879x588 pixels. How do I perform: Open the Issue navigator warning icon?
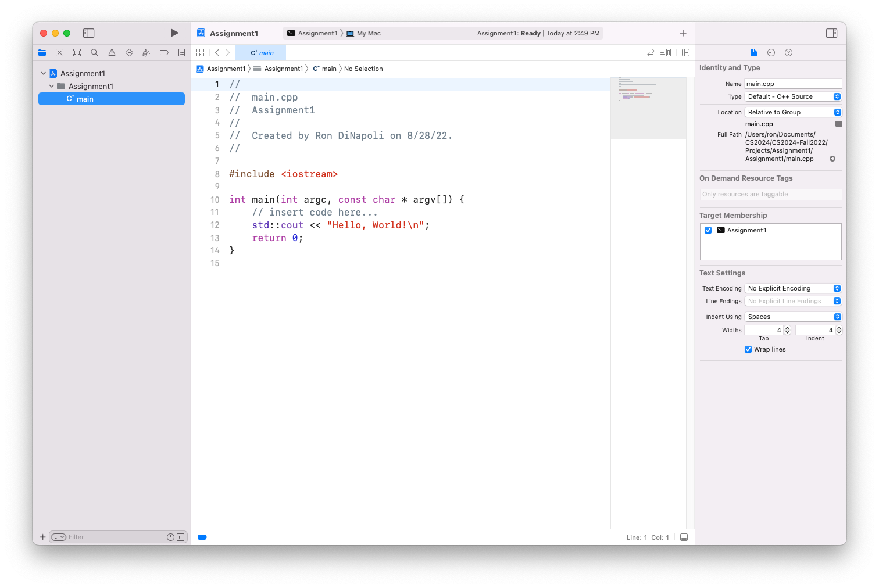(x=112, y=53)
